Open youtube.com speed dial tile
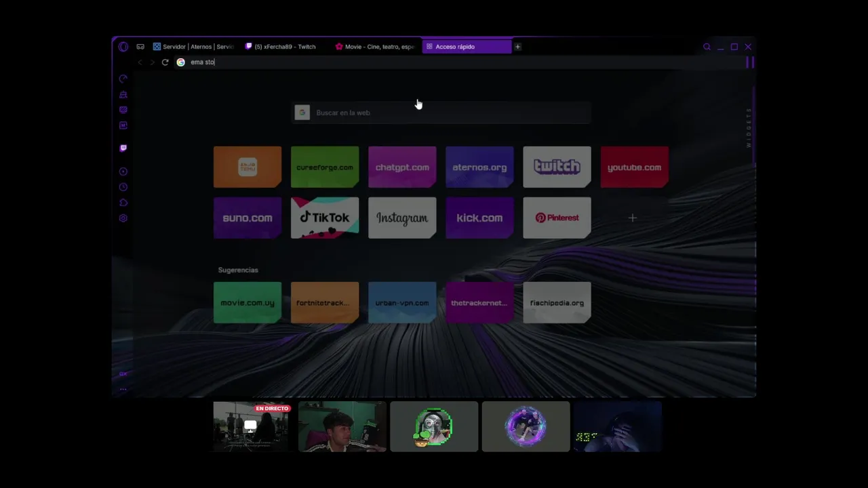 [x=634, y=167]
